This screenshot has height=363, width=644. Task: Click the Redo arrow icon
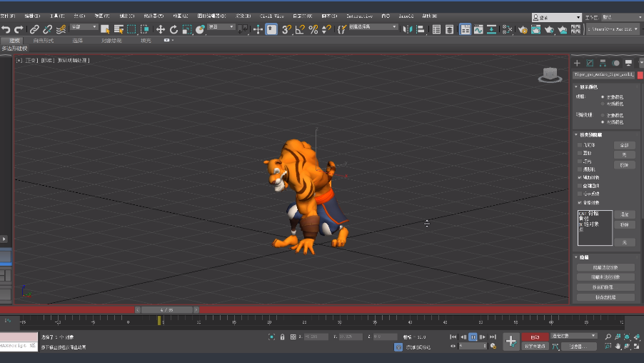[x=19, y=29]
